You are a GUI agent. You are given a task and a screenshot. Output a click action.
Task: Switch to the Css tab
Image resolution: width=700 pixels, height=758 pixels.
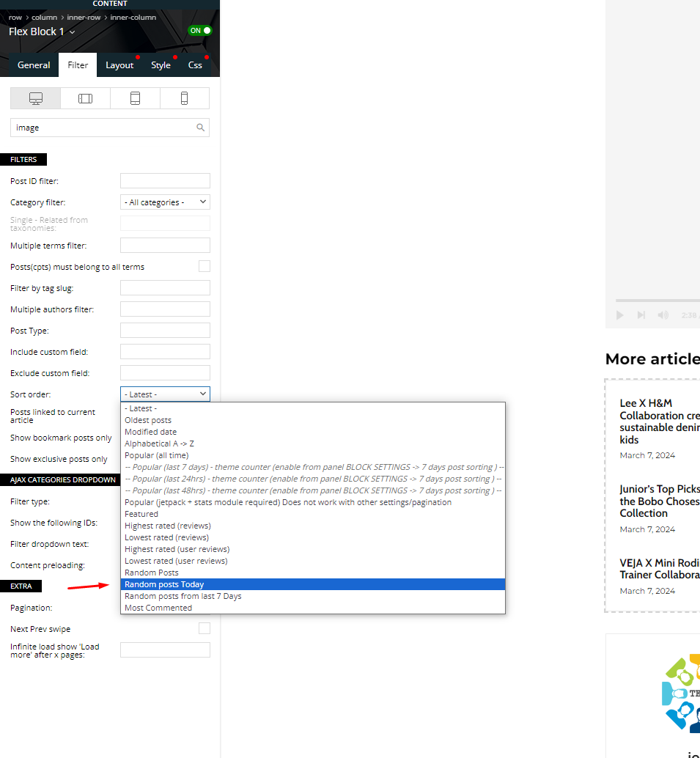(x=195, y=65)
